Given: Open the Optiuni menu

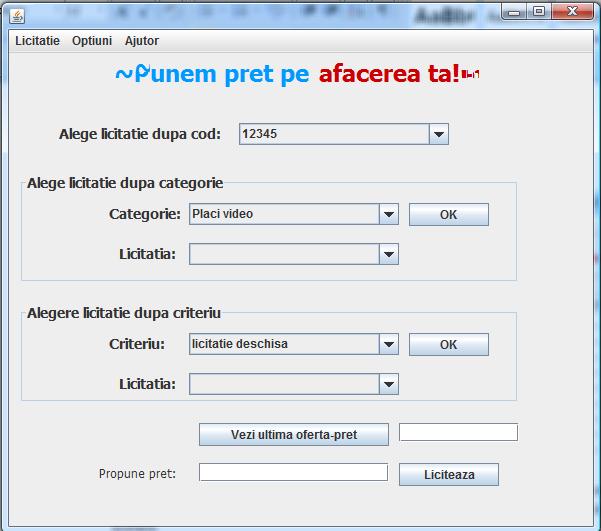Looking at the screenshot, I should tap(92, 41).
